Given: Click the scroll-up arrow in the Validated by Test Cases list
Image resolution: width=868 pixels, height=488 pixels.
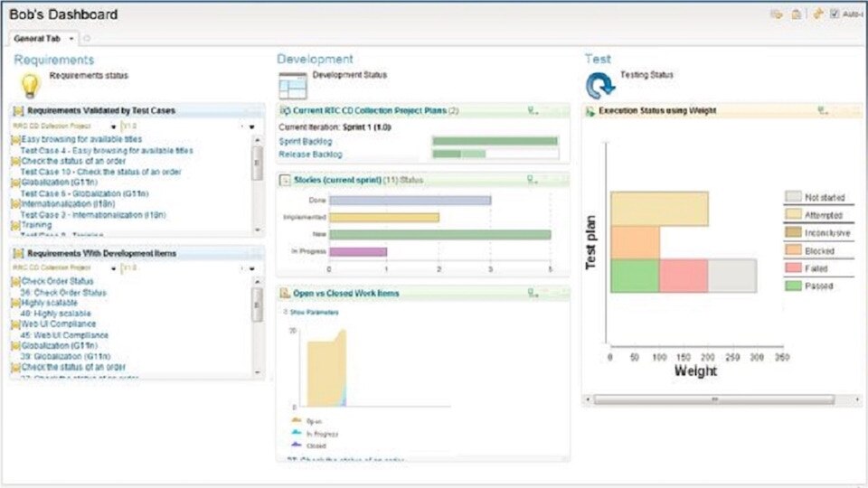Looking at the screenshot, I should coord(258,141).
